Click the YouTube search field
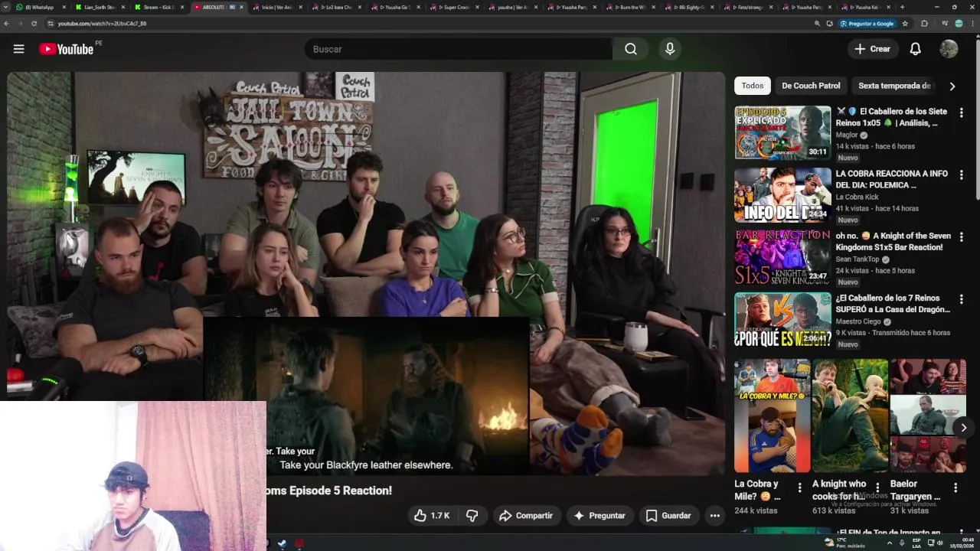The image size is (980, 551). pyautogui.click(x=458, y=49)
